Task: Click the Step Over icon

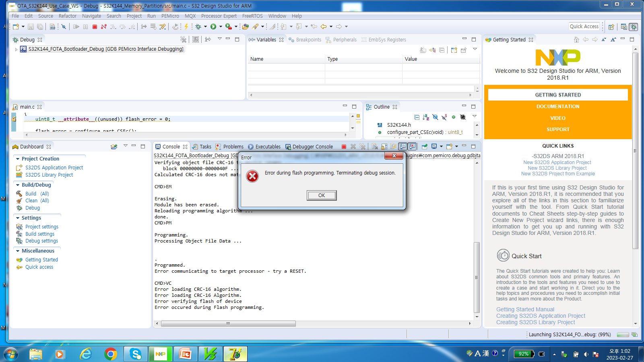Action: [x=122, y=27]
